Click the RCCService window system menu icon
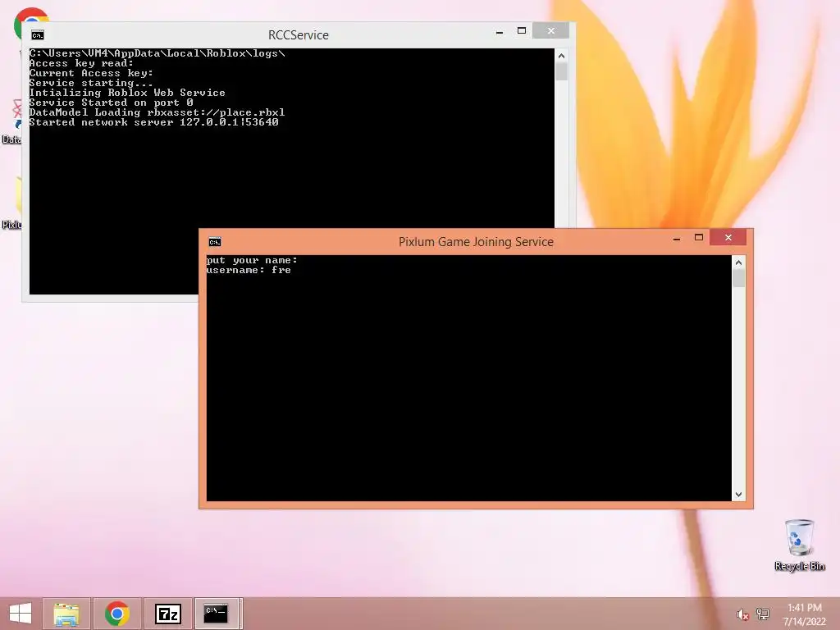840x630 pixels. click(38, 35)
